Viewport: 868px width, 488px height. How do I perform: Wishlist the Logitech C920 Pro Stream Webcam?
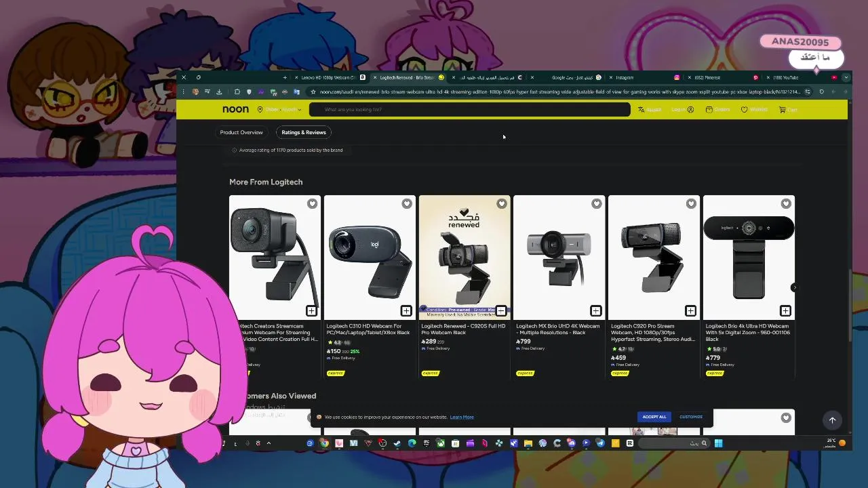pyautogui.click(x=691, y=203)
